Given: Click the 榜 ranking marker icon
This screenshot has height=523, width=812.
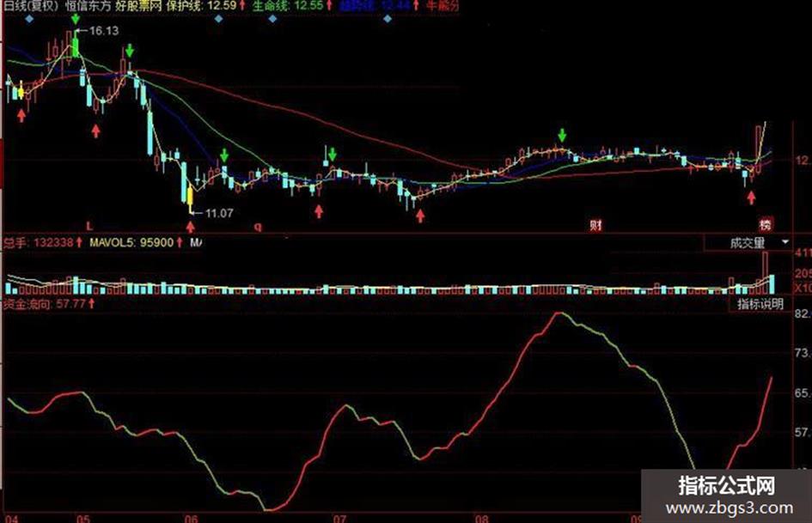Looking at the screenshot, I should point(766,224).
